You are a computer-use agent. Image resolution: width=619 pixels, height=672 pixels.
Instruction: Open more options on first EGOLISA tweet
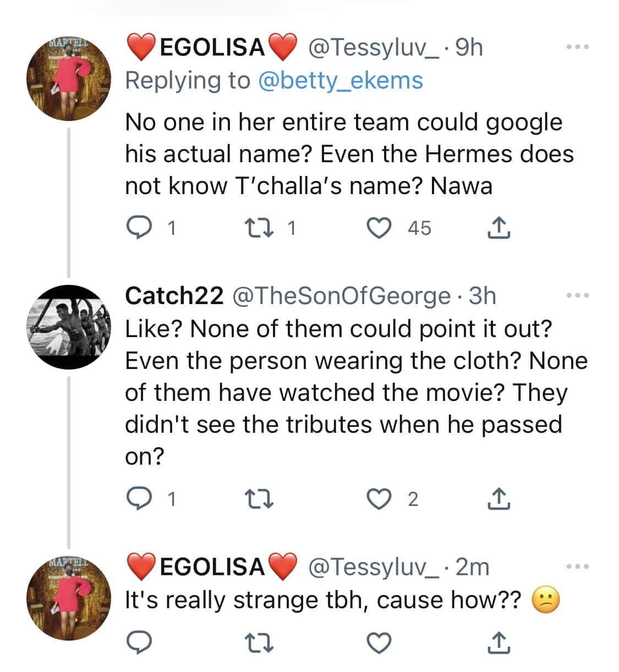pyautogui.click(x=577, y=47)
